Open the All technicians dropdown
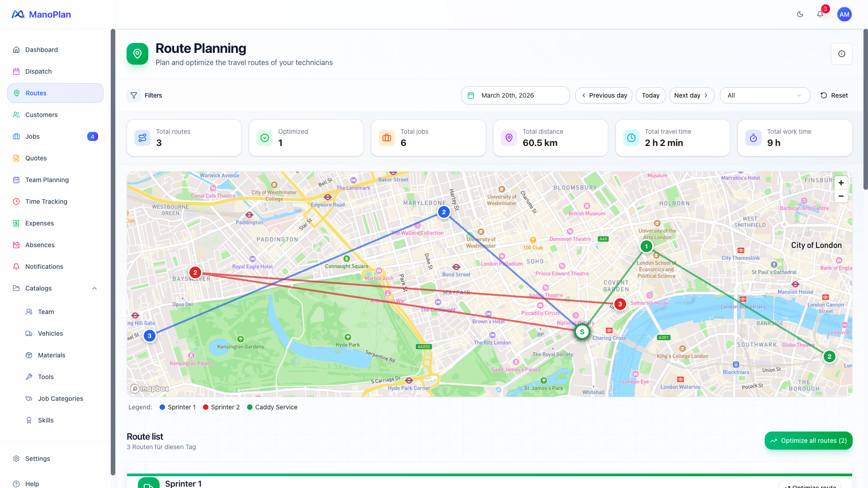The width and height of the screenshot is (868, 488). pyautogui.click(x=764, y=95)
